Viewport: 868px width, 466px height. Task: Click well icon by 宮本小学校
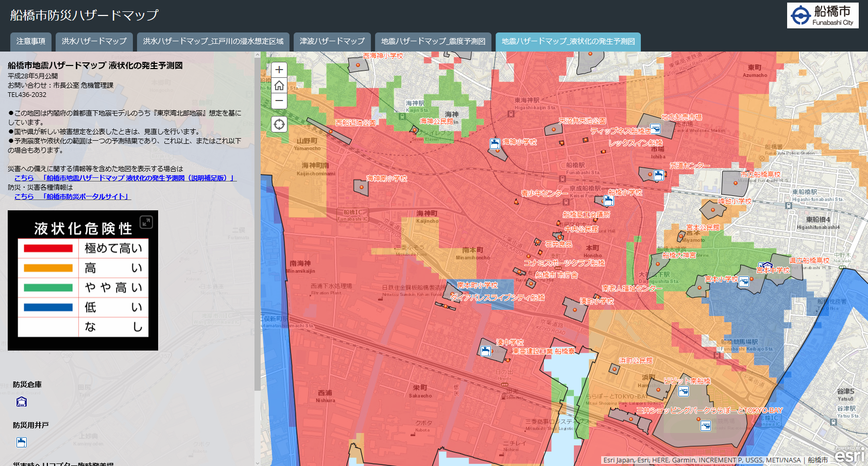(743, 281)
